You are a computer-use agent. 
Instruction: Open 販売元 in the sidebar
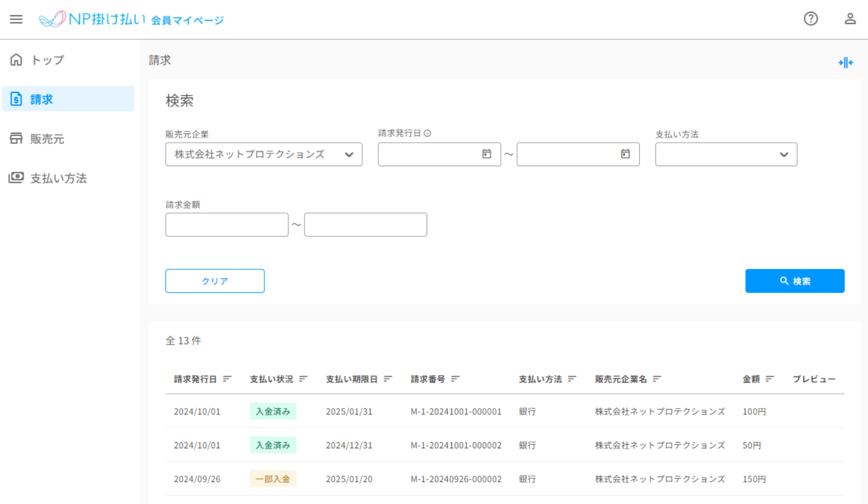pos(47,139)
